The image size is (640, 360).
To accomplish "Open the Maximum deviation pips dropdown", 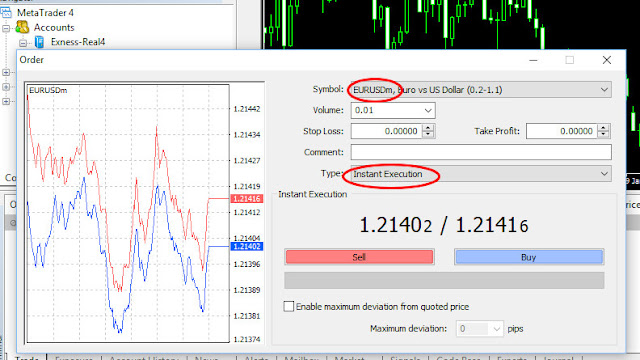I will (x=496, y=329).
